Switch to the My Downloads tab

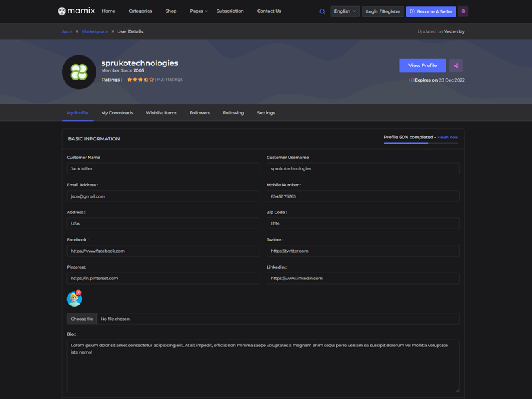coord(117,113)
